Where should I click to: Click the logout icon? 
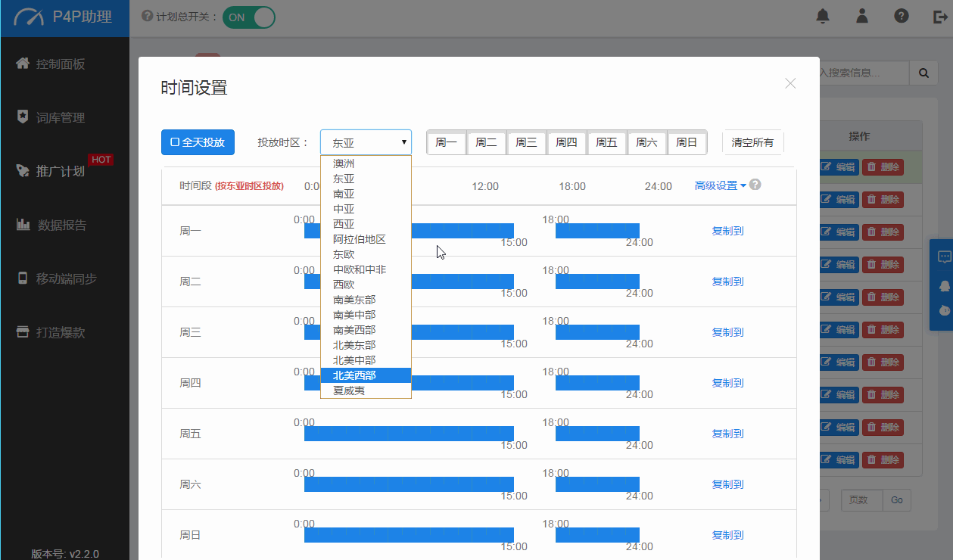click(x=939, y=17)
